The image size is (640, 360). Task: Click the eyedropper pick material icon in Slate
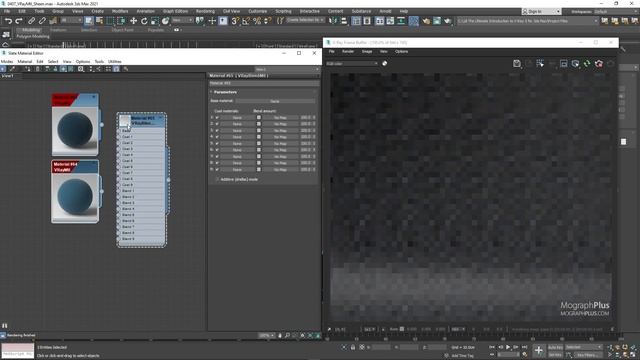click(x=12, y=69)
